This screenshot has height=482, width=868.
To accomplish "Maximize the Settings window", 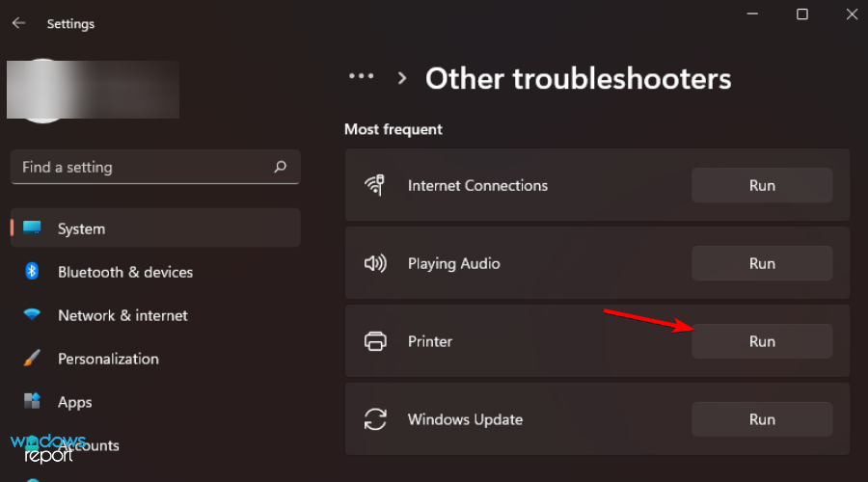I will [x=801, y=14].
